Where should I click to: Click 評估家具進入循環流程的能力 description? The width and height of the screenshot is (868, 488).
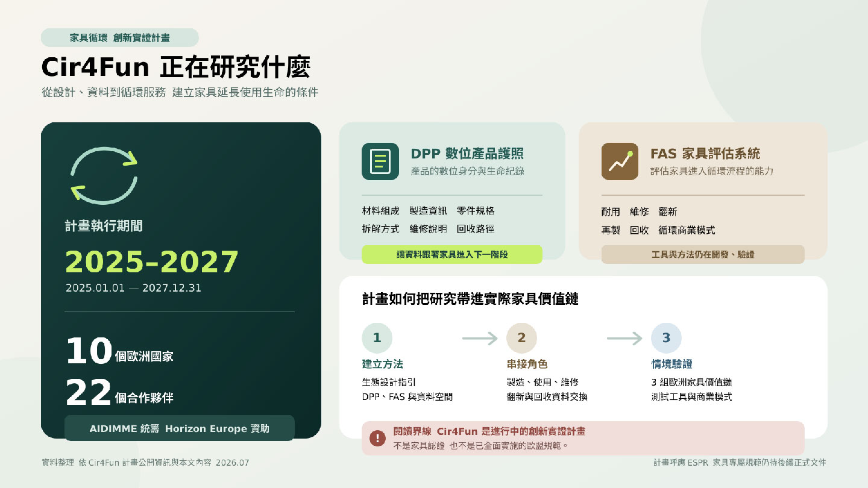(712, 171)
